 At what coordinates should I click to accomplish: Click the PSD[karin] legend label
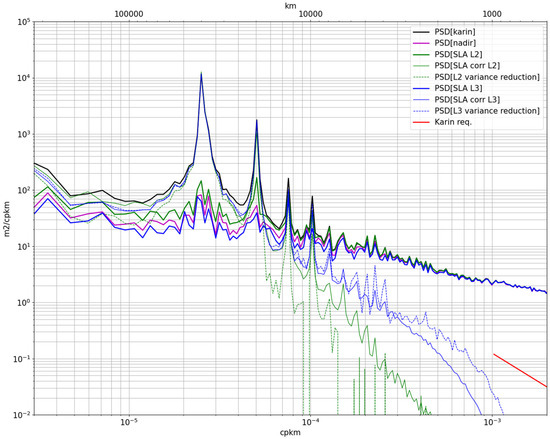coord(455,32)
